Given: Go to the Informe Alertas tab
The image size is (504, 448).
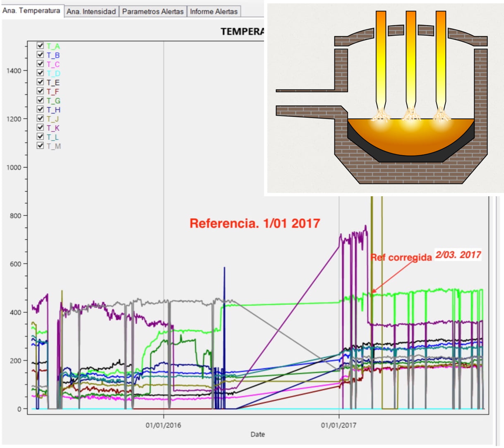Looking at the screenshot, I should click(214, 12).
